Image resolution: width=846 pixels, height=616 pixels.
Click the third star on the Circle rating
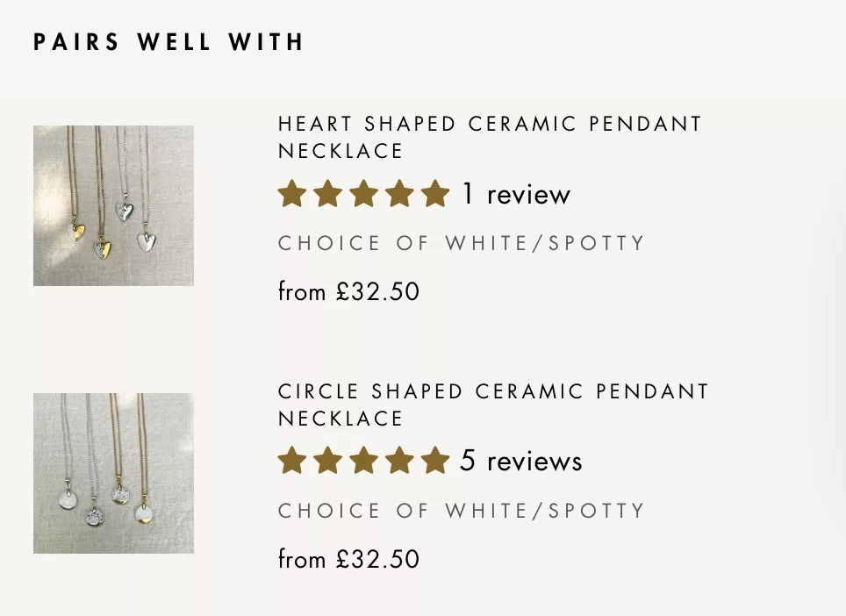click(x=364, y=461)
